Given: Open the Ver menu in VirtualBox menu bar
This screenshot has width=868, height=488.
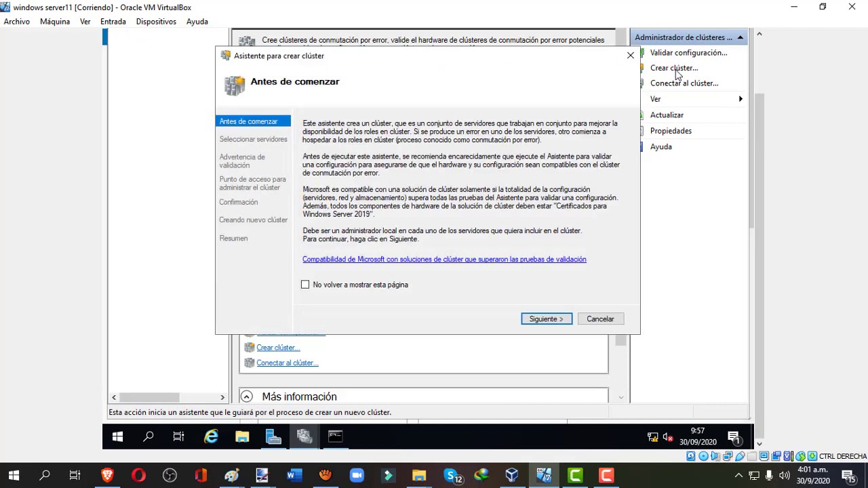Looking at the screenshot, I should click(x=85, y=22).
